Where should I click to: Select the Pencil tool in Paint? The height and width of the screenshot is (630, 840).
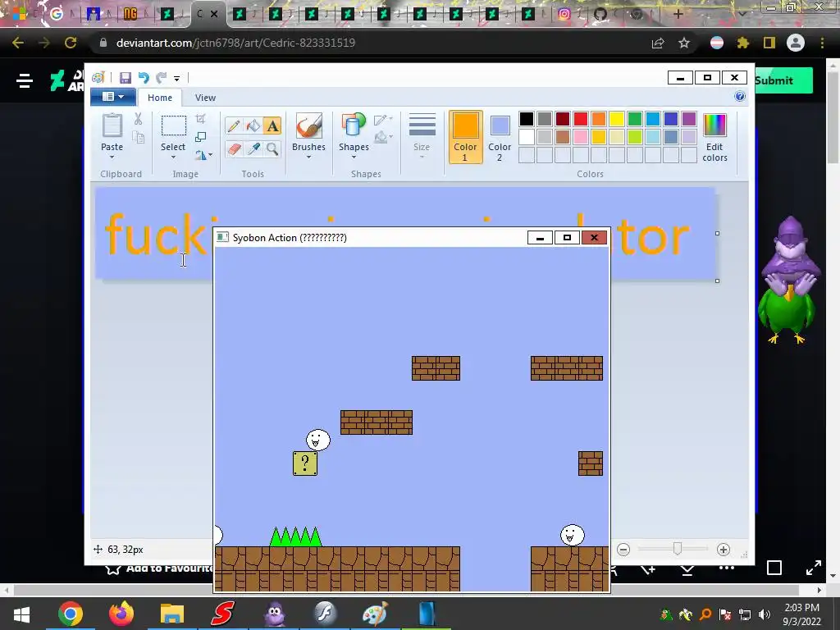tap(234, 126)
